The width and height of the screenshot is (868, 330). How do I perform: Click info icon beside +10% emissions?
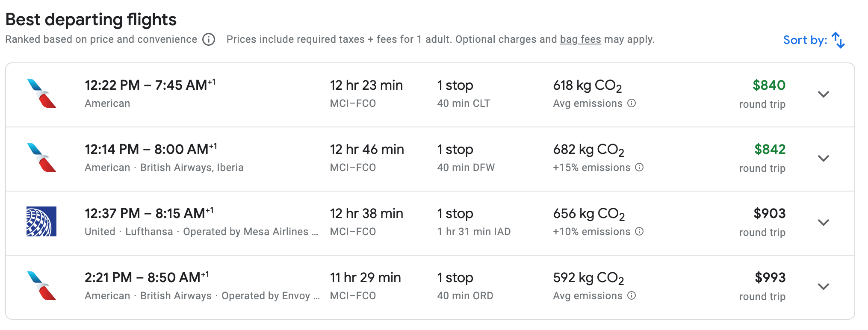[x=639, y=231]
